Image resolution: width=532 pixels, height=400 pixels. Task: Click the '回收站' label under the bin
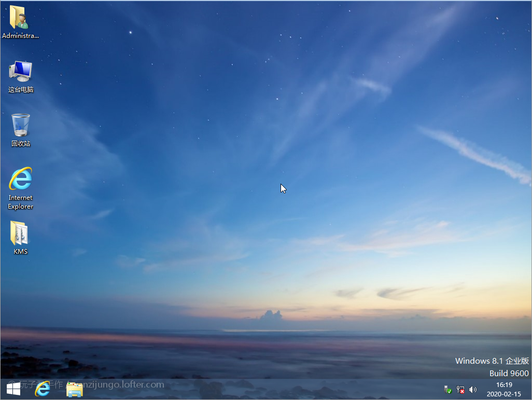click(x=21, y=144)
